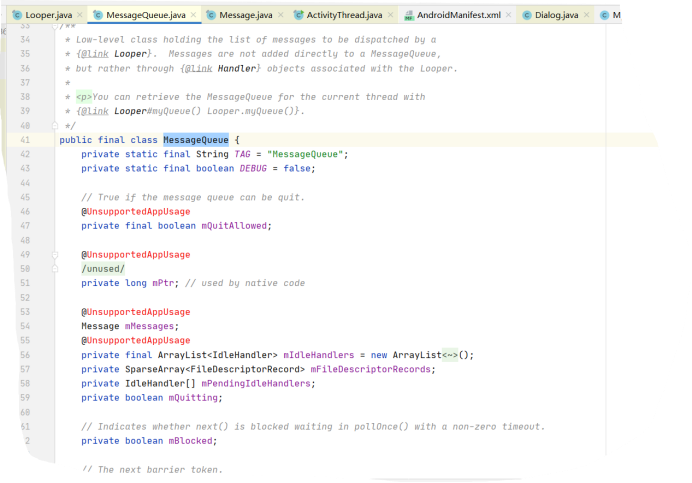This screenshot has height=483, width=692.
Task: Click line number 41 in the gutter
Action: tap(25, 140)
